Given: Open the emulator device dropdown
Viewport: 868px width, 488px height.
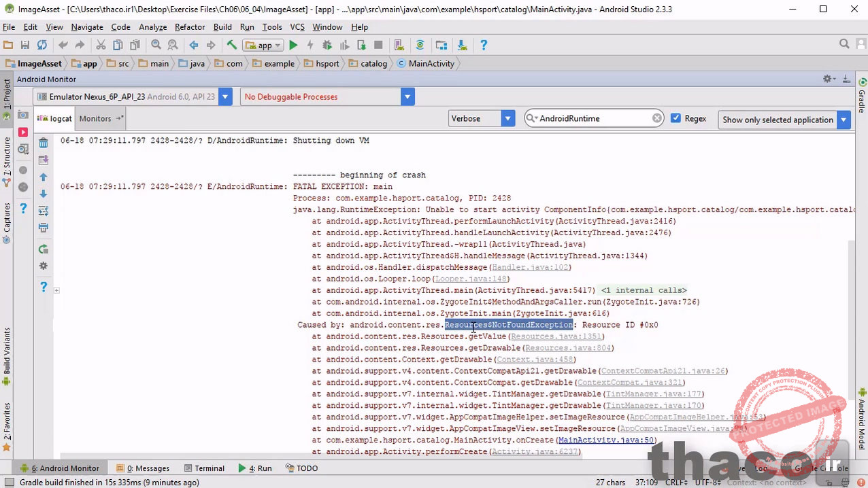Looking at the screenshot, I should 226,97.
